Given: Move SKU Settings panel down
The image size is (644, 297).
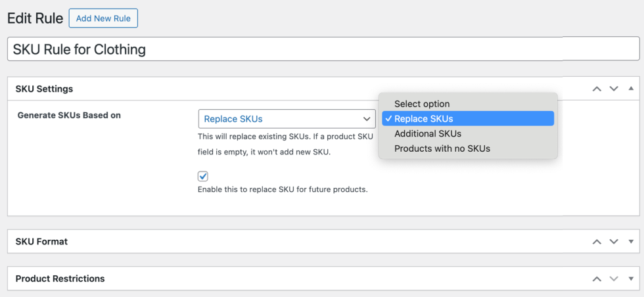Looking at the screenshot, I should click(x=614, y=89).
